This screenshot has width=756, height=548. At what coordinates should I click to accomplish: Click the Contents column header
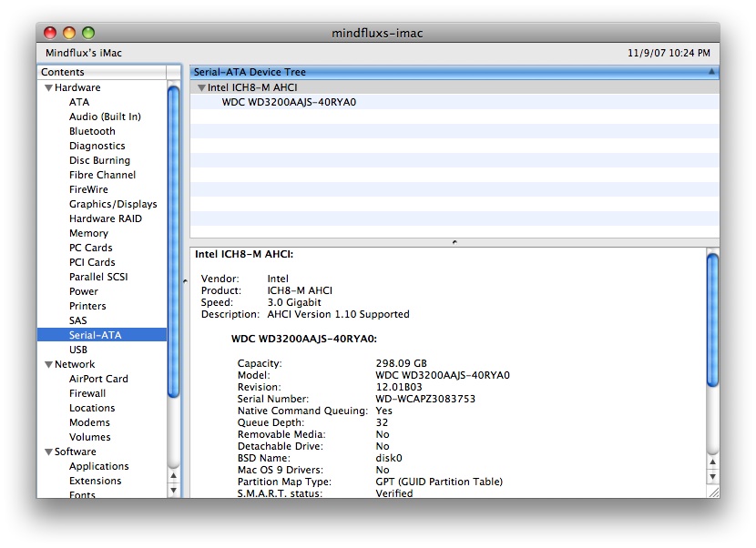click(102, 72)
